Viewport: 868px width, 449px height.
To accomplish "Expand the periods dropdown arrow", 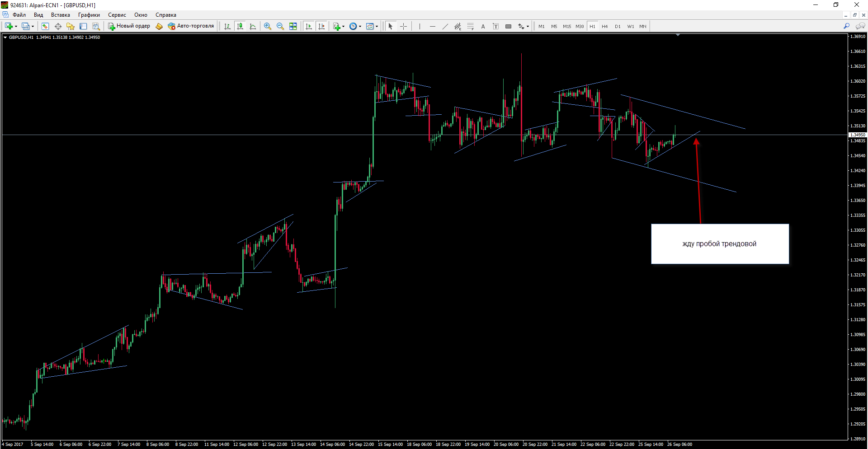I will coord(360,26).
